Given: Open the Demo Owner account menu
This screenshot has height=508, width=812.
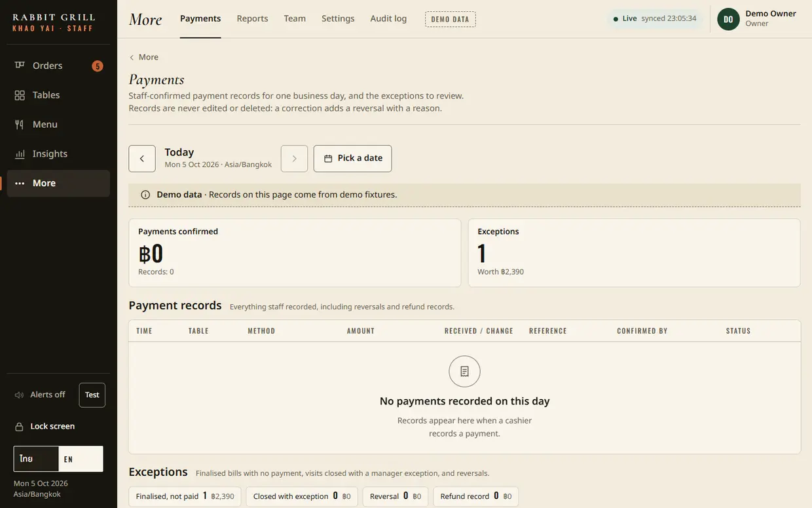Looking at the screenshot, I should coord(758,19).
